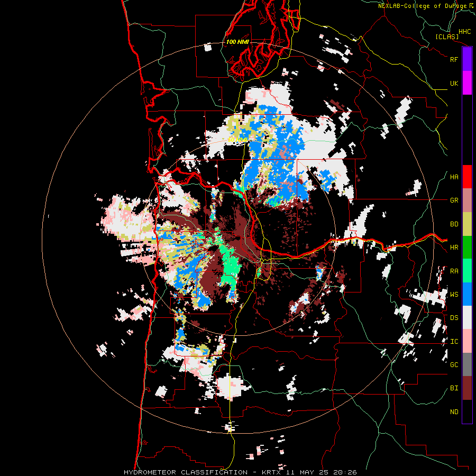The width and height of the screenshot is (476, 476).
Task: Click the BI legend label
Action: click(454, 388)
